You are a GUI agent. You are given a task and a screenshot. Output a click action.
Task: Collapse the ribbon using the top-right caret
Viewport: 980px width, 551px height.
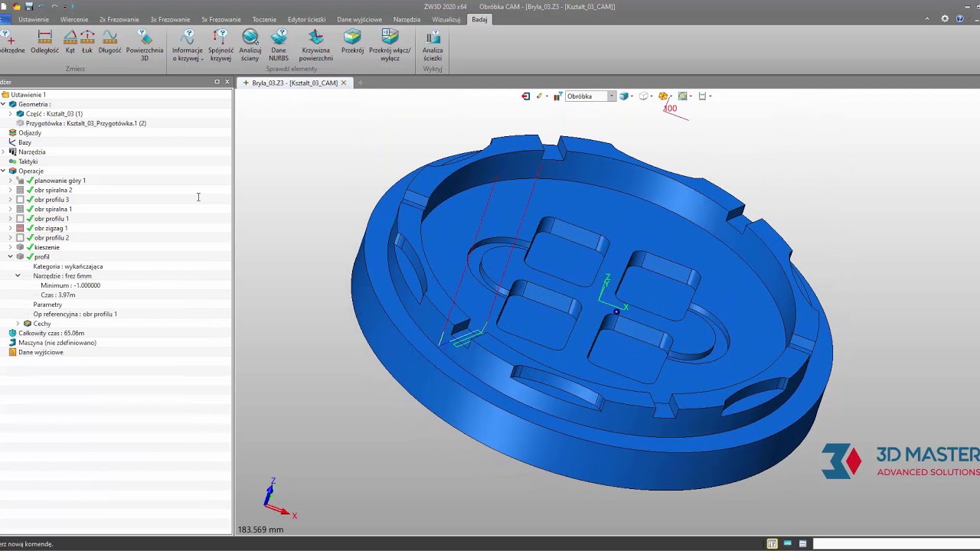click(x=927, y=19)
